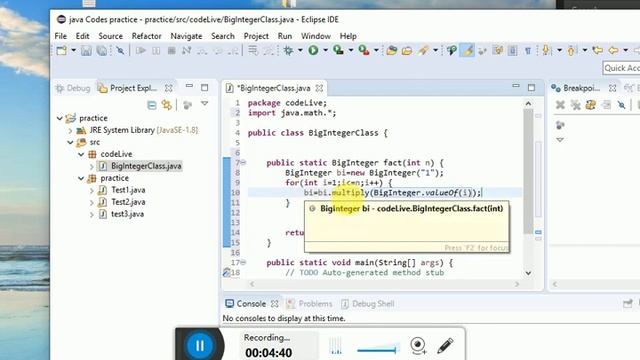Select BigIntegerClass.java in Project Explorer
Screen dimensions: 640x360
tap(146, 166)
